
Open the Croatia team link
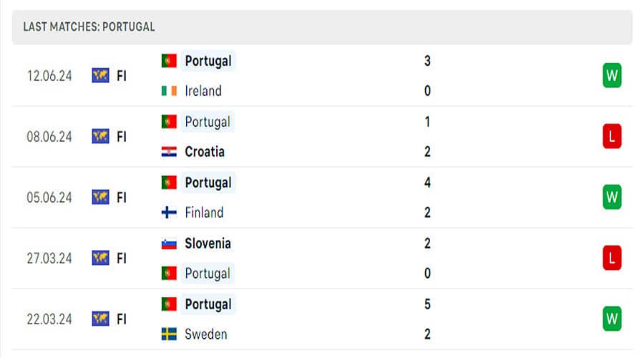tap(205, 152)
